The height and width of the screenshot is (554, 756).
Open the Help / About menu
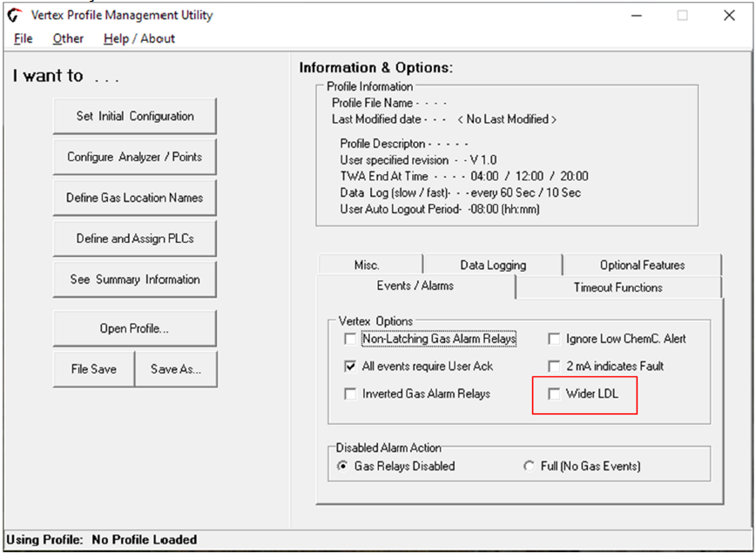tap(138, 38)
